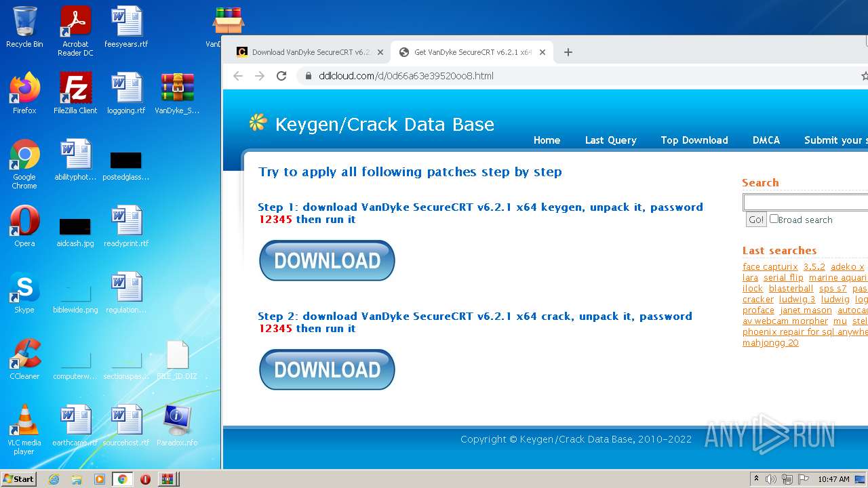Image resolution: width=868 pixels, height=488 pixels.
Task: Click Step 2 crack DOWNLOAD button
Action: (x=327, y=369)
